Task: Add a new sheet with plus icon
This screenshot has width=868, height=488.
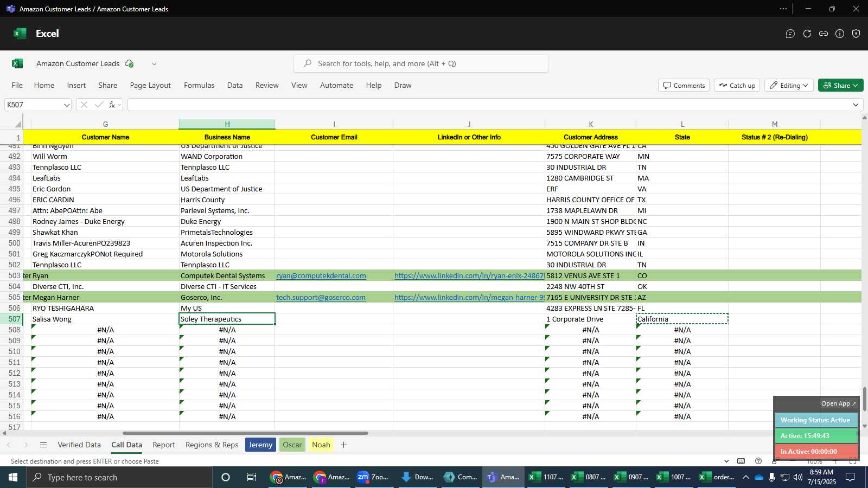Action: point(343,445)
